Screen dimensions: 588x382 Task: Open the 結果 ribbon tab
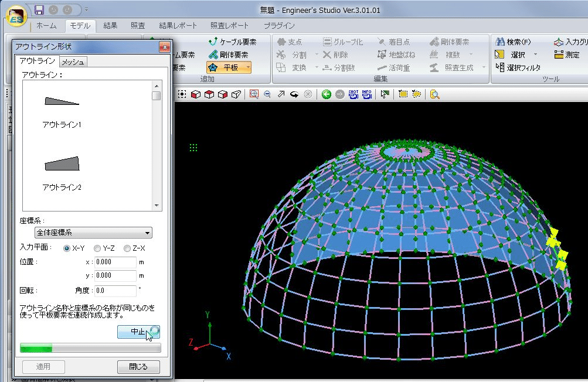110,26
